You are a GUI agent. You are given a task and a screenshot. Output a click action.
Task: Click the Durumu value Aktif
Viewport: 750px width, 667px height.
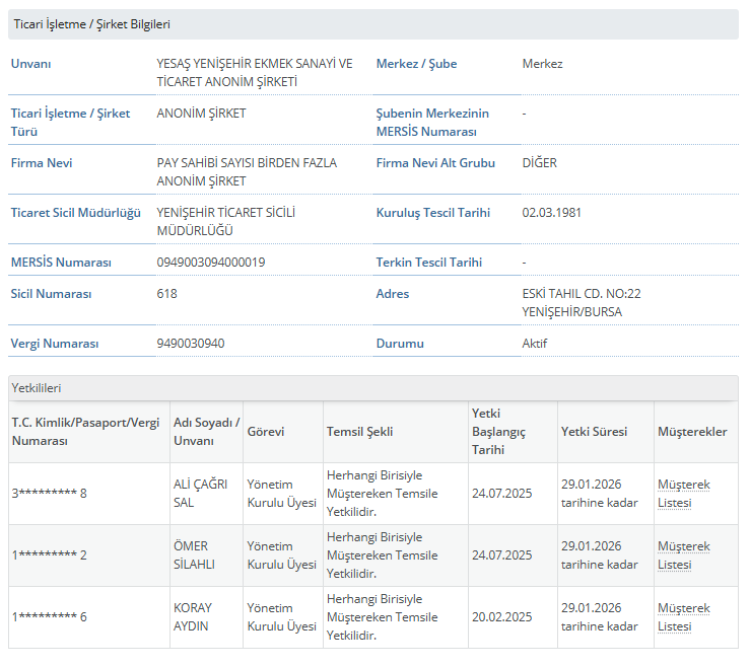click(534, 343)
